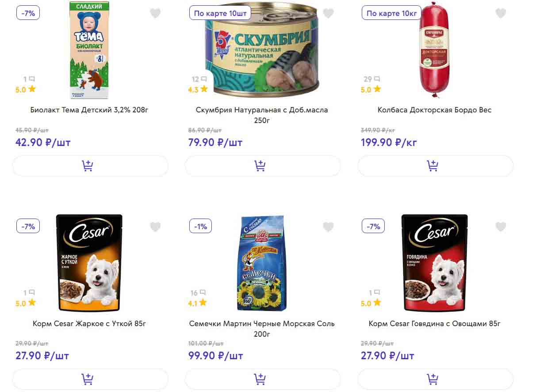
Task: Mark Колбаса Докторская as favorite
Action: click(501, 13)
